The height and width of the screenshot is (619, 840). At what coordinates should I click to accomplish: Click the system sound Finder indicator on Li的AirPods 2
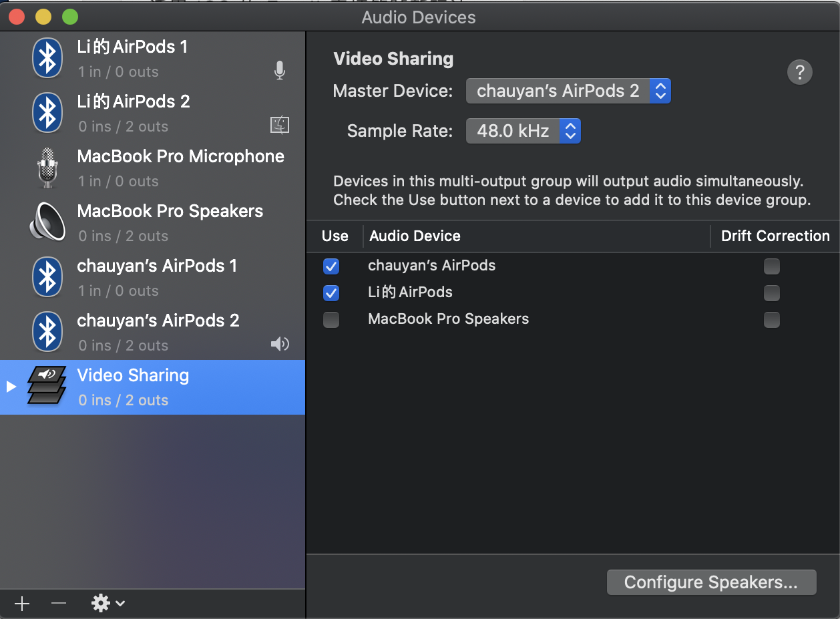pos(279,125)
